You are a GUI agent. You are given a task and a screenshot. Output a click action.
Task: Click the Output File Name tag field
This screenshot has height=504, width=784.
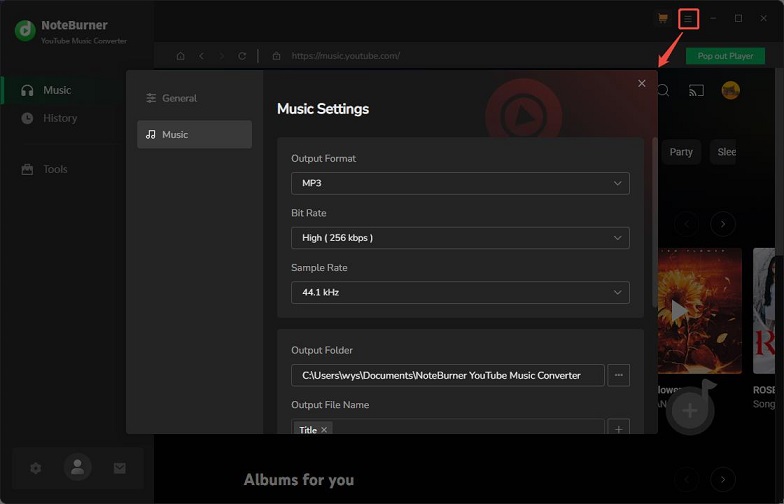(448, 426)
